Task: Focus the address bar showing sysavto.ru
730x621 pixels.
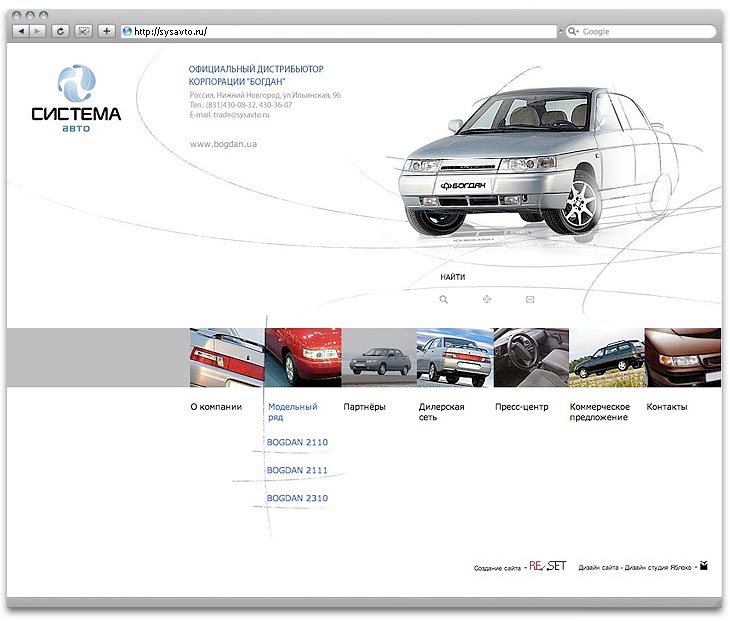Action: [x=338, y=32]
